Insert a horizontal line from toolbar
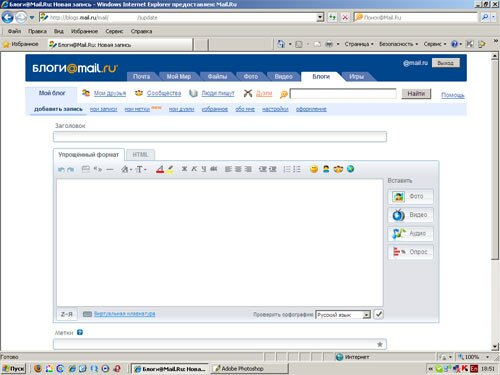500x375 pixels. pyautogui.click(x=110, y=169)
